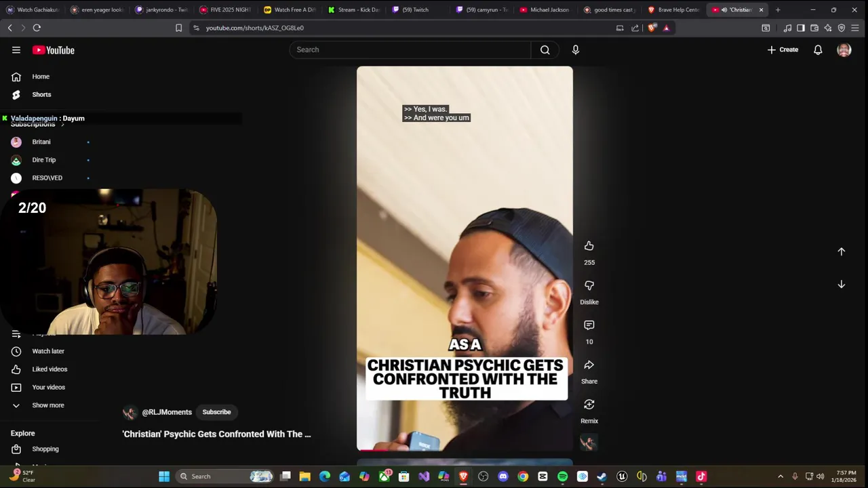Open Brave Leo AI sparkle icon

pos(828,28)
